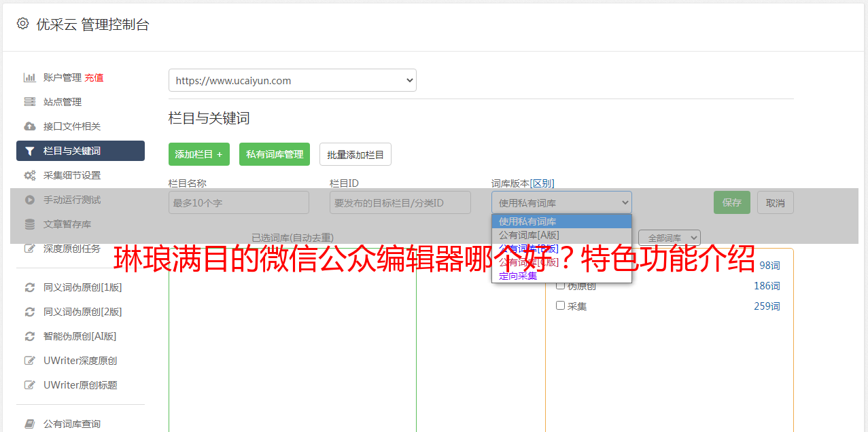Click the green 保存 button
This screenshot has width=868, height=432.
click(x=732, y=202)
